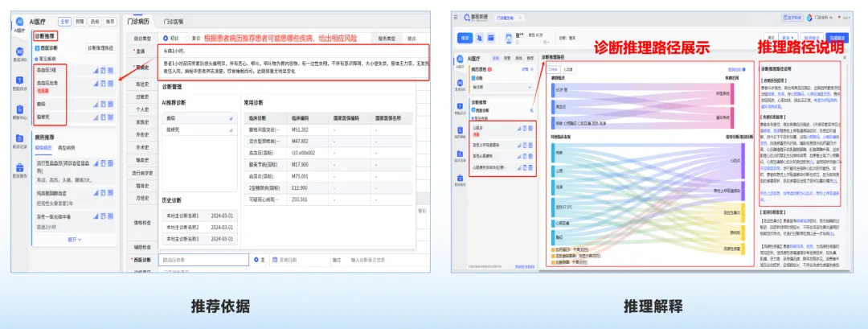
Task: Click chart icon on 高血压3级 row
Action: click(x=96, y=70)
